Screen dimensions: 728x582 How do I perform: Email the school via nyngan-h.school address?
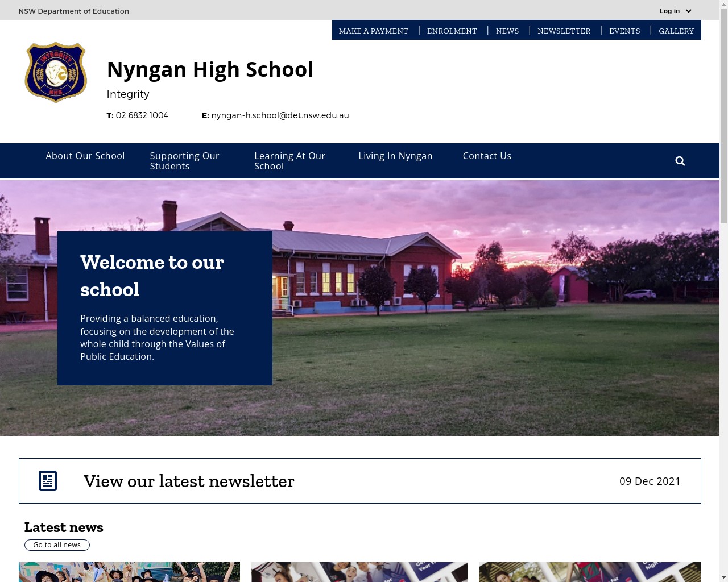pyautogui.click(x=280, y=115)
